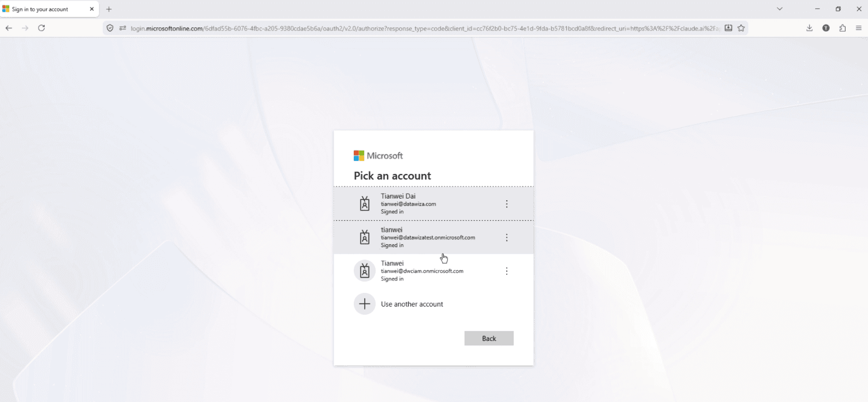Pick the Tianwei Dai datawiza.com account
This screenshot has height=402, width=868.
433,203
